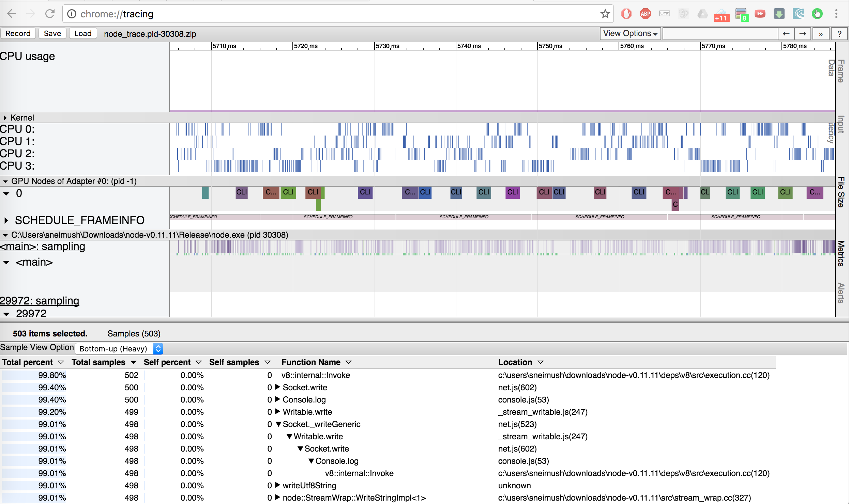Expand the writeUtf8String function row

(x=278, y=485)
